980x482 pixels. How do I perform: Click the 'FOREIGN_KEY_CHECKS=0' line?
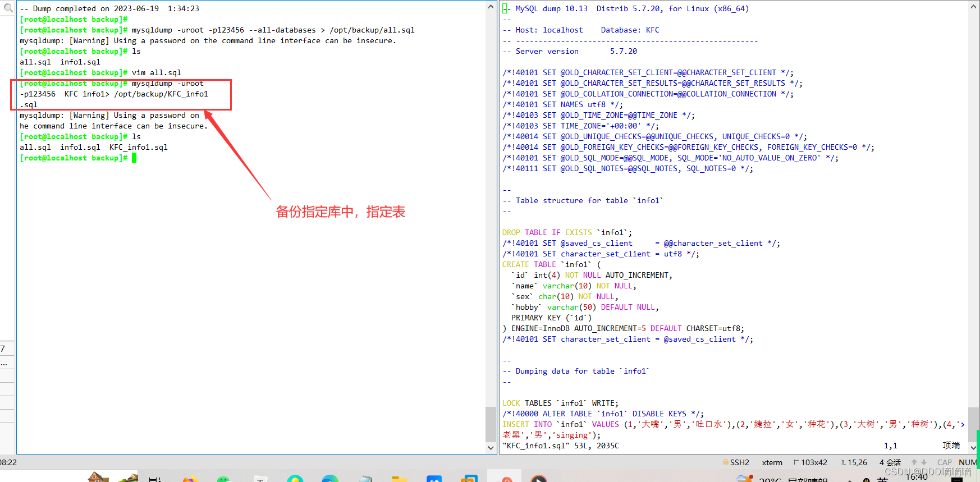click(x=689, y=147)
